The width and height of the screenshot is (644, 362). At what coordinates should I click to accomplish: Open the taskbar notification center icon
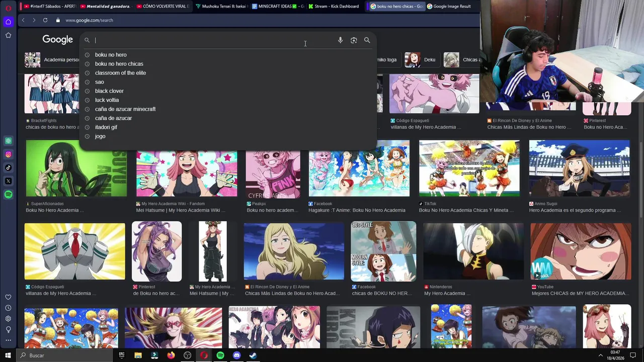[x=633, y=355]
